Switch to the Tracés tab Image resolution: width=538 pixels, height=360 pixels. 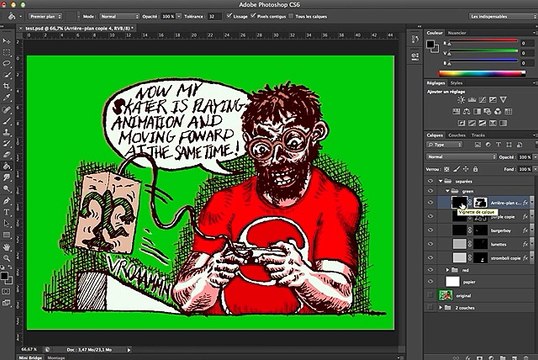tap(478, 135)
